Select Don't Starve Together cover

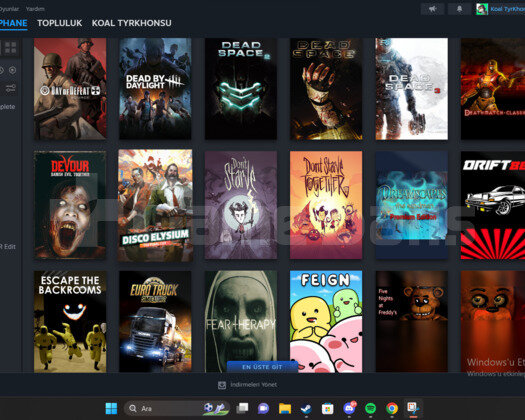[326, 205]
